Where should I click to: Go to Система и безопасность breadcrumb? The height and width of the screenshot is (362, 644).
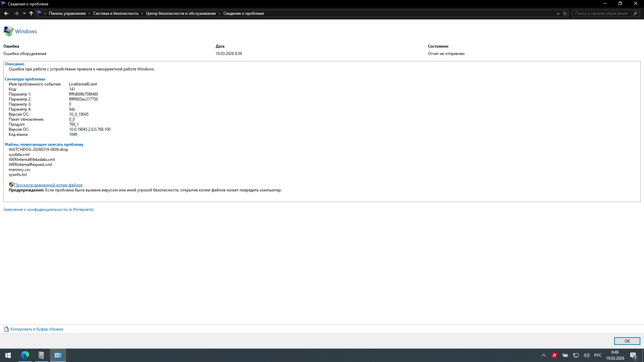(116, 13)
